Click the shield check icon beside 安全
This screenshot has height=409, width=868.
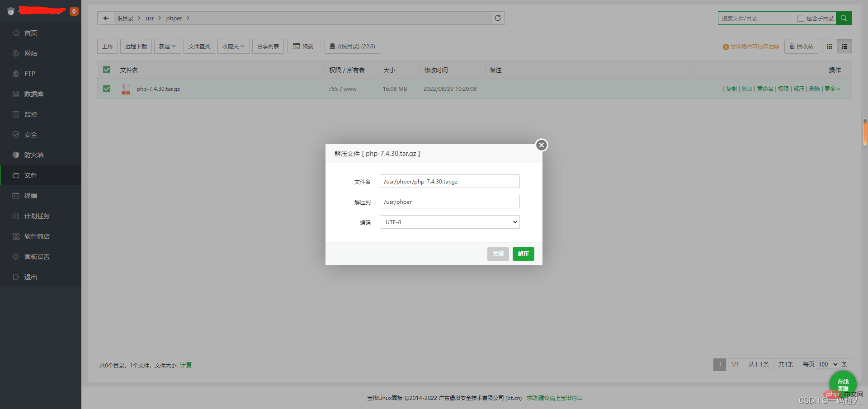[16, 135]
